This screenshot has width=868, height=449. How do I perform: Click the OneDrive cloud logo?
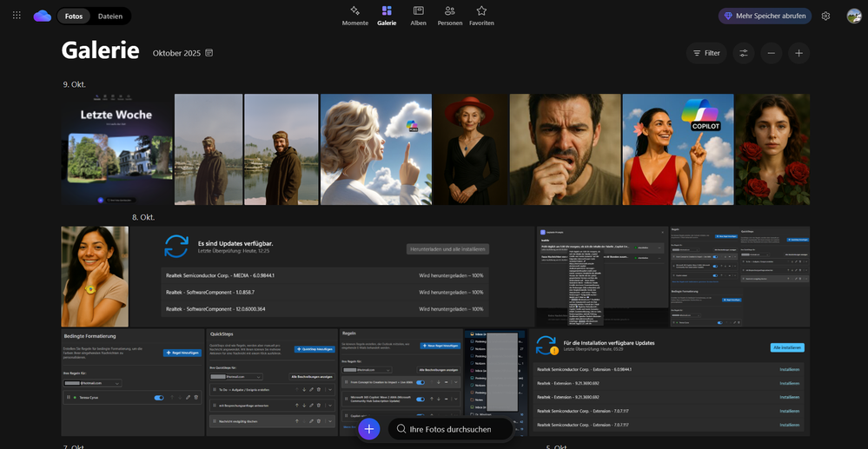pos(42,16)
